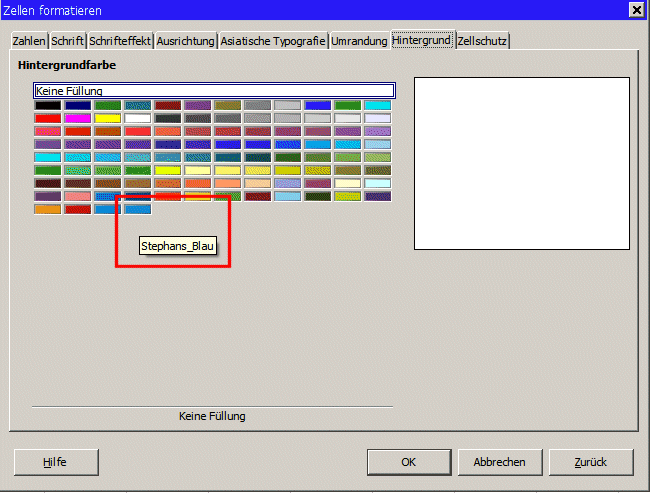Screen dimensions: 650x493
Task: Select the Hintergrund tab
Action: (x=422, y=40)
